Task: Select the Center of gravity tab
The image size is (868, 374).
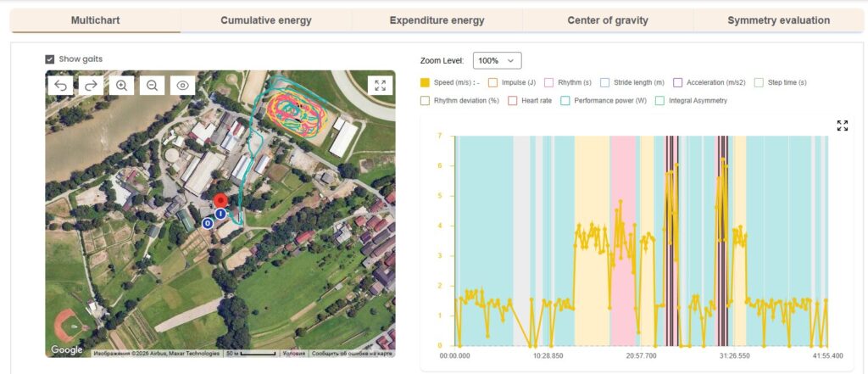Action: tap(607, 20)
